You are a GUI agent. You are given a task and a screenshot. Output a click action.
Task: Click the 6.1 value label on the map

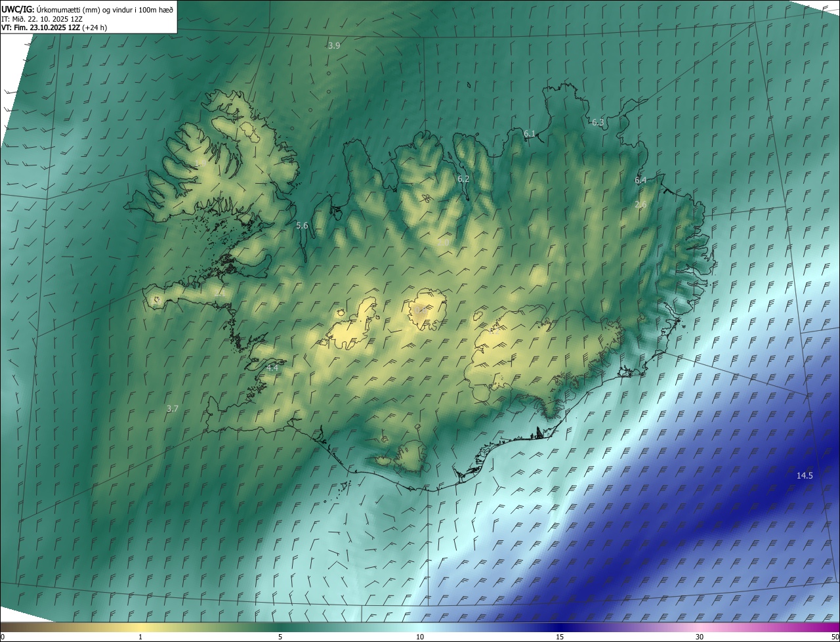click(530, 134)
